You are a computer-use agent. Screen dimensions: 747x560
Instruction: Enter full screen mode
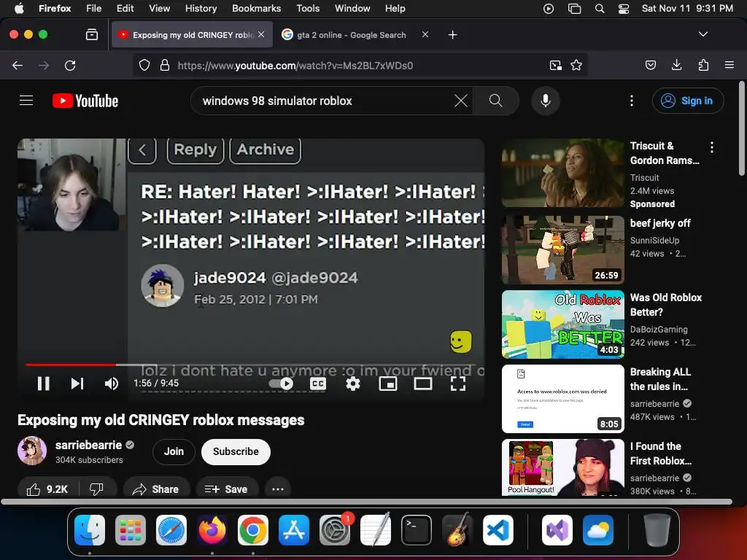pos(458,384)
